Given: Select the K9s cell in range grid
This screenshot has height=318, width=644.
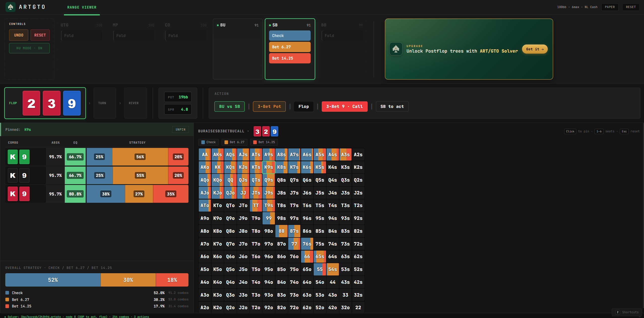Looking at the screenshot, I should click(269, 167).
